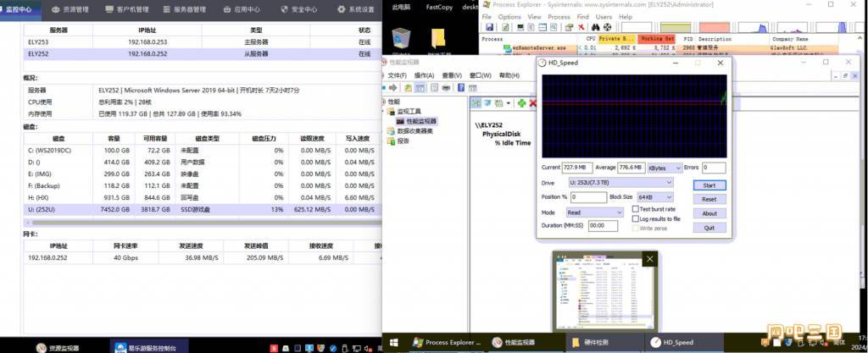Select server row ELY252

coord(203,54)
